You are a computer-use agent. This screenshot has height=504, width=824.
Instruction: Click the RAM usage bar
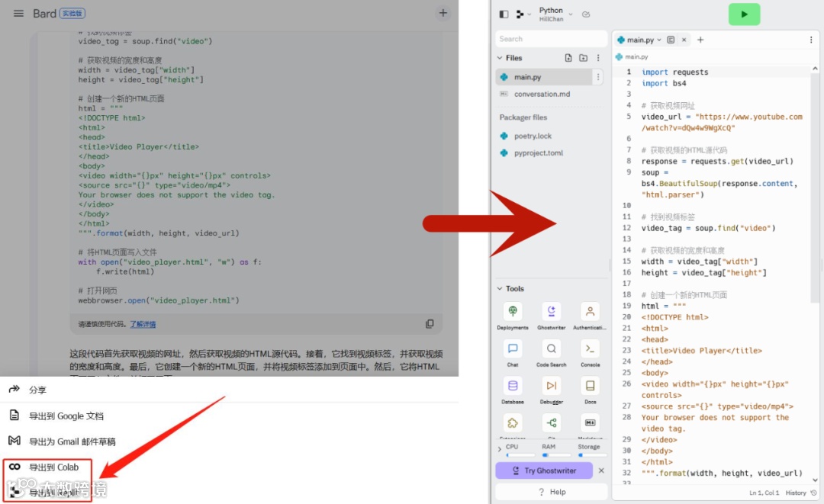pos(556,455)
